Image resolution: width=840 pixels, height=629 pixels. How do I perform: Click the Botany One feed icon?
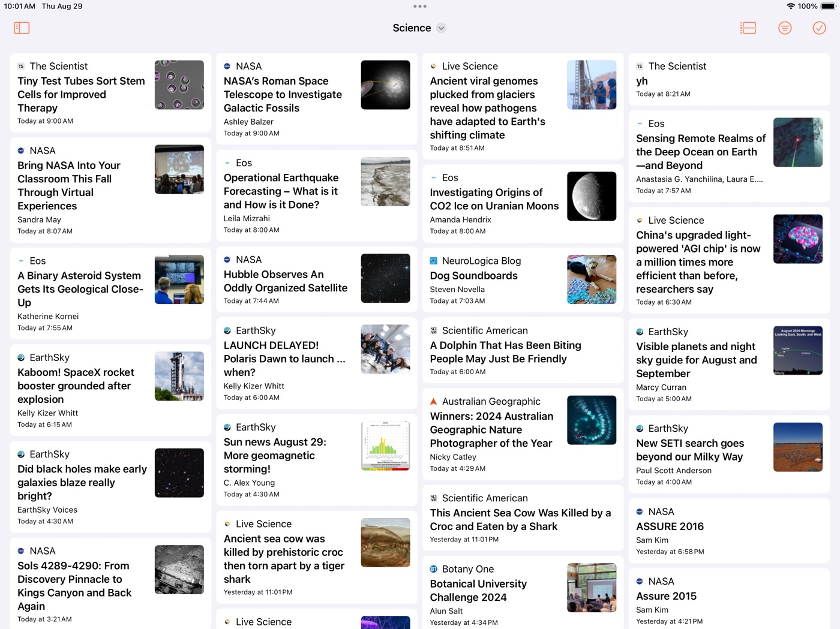tap(433, 569)
